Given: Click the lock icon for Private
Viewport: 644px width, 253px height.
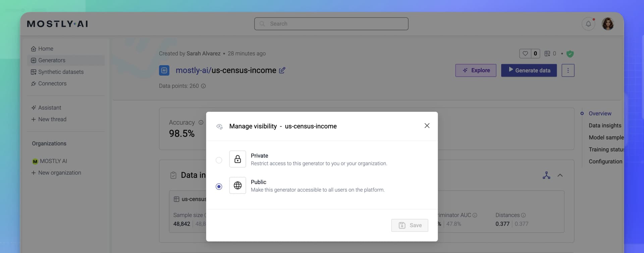Looking at the screenshot, I should pyautogui.click(x=237, y=159).
